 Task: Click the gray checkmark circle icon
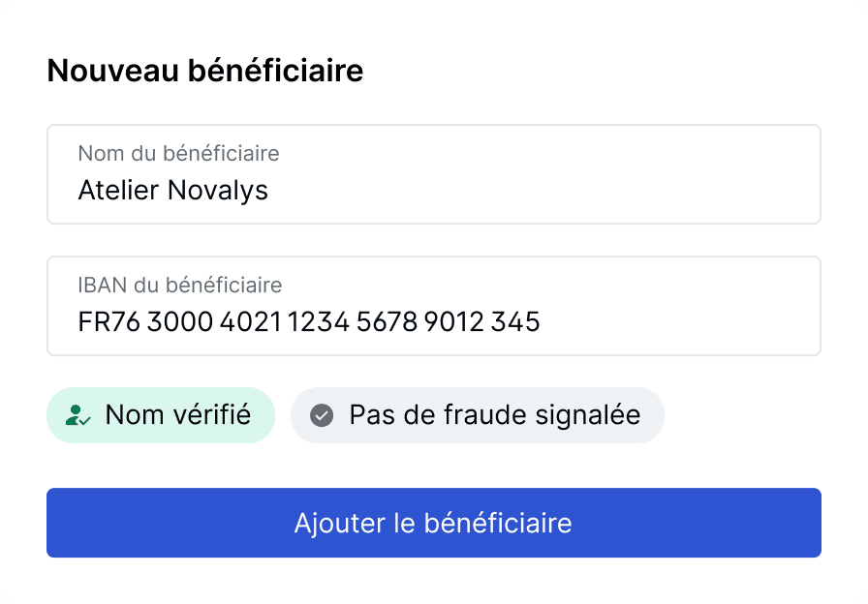322,415
